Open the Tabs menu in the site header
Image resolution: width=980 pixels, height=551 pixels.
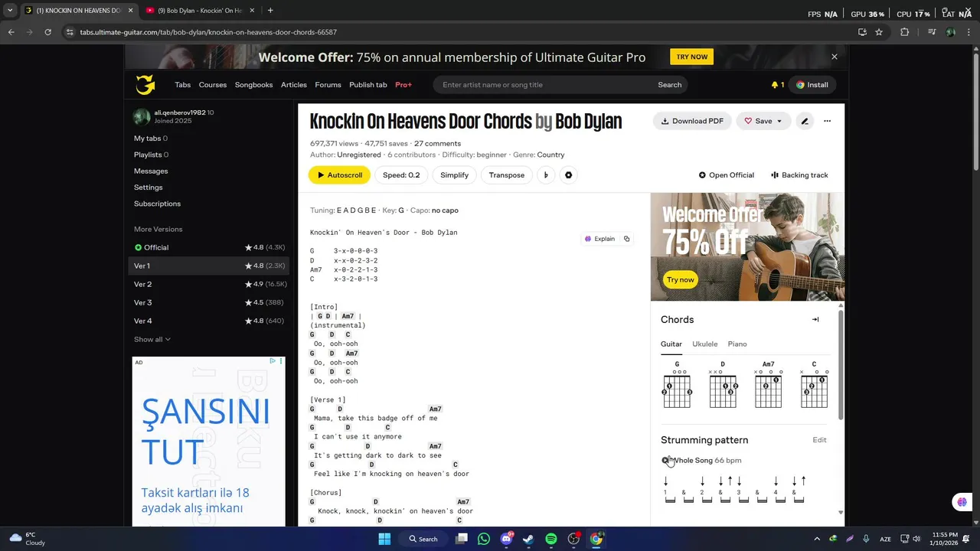tap(182, 85)
